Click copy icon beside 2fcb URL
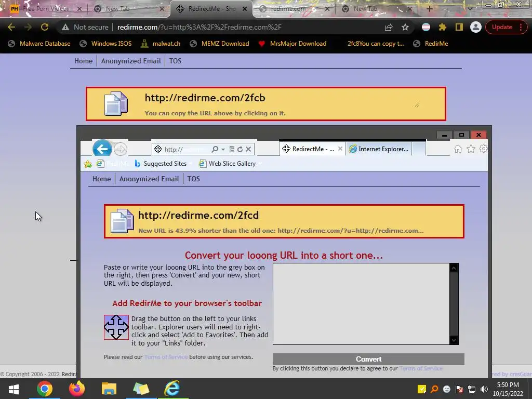Image resolution: width=532 pixels, height=399 pixels. (116, 103)
